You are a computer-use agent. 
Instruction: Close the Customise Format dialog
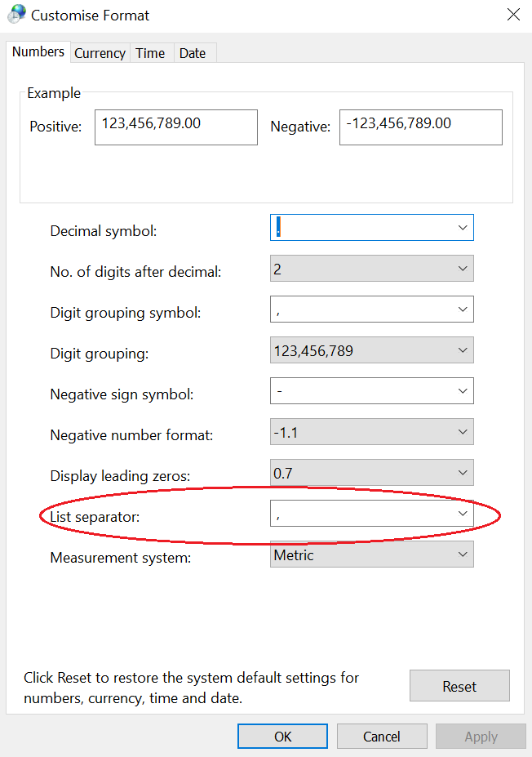(513, 15)
